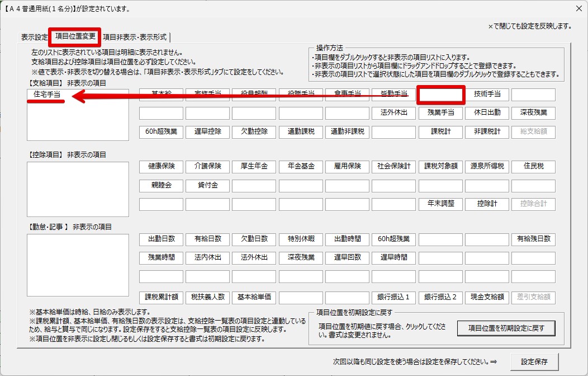Click the 住民税 item field
Viewport: 588px width, 376px height.
533,167
